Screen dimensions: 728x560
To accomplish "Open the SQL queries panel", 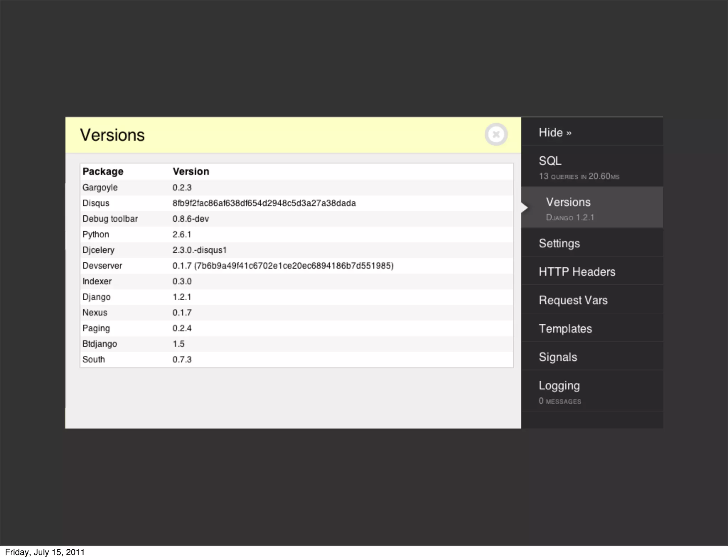I will click(578, 167).
